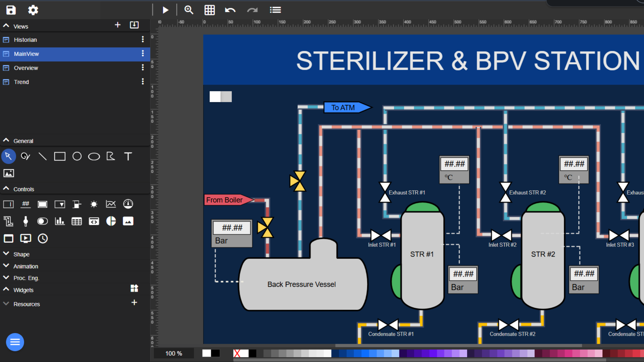Image resolution: width=644 pixels, height=362 pixels.
Task: Collapse the Views section
Action: click(x=6, y=25)
